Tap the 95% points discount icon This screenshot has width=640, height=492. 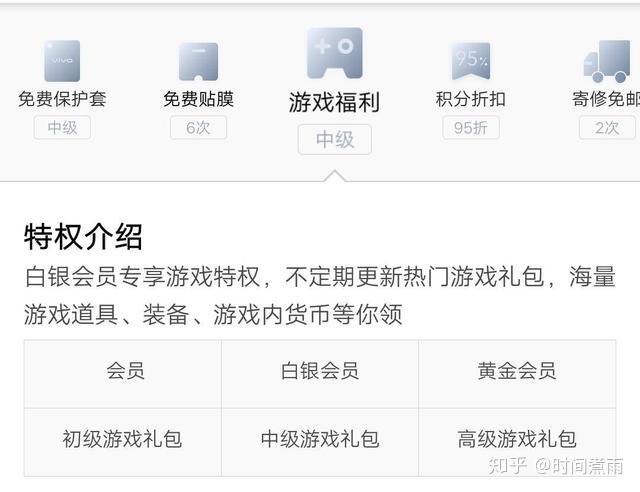[x=470, y=61]
